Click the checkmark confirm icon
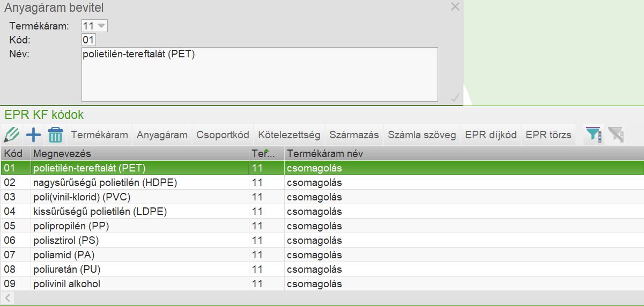 coord(455,98)
